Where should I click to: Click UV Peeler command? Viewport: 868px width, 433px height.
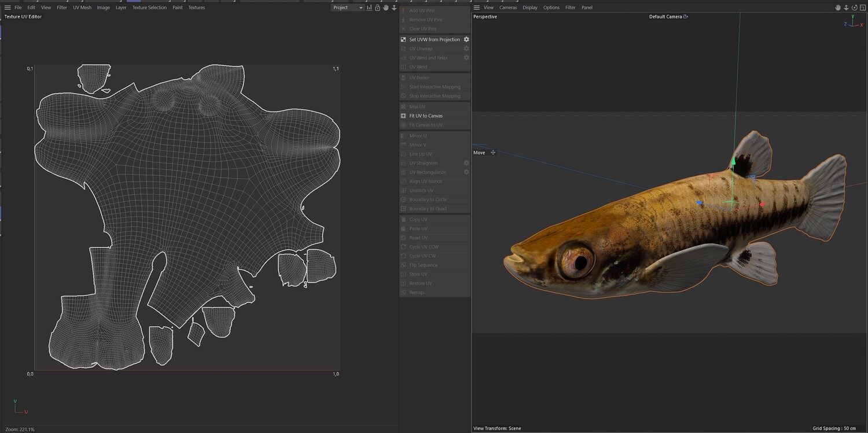[x=435, y=77]
